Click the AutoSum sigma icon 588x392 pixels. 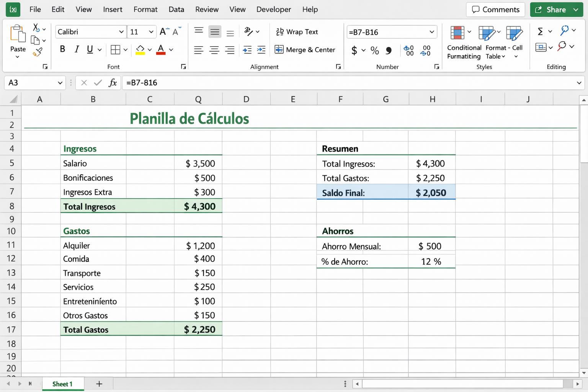(x=541, y=31)
